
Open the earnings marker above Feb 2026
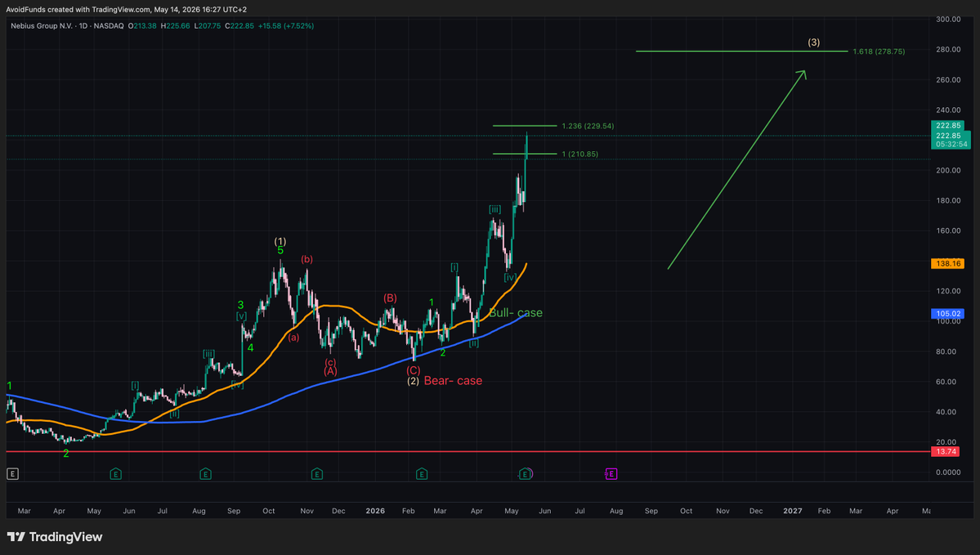[x=422, y=474]
